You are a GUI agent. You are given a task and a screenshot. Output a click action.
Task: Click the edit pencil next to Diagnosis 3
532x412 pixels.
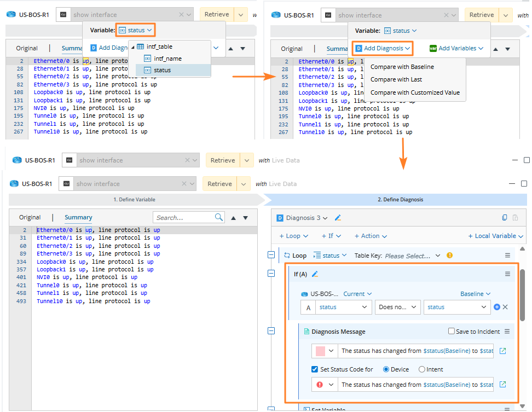tap(338, 218)
